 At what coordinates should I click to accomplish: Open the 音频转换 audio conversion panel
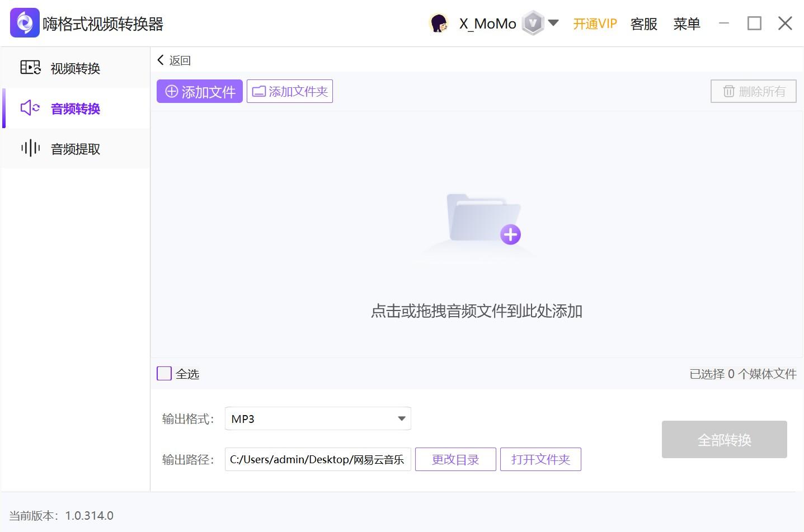[75, 109]
